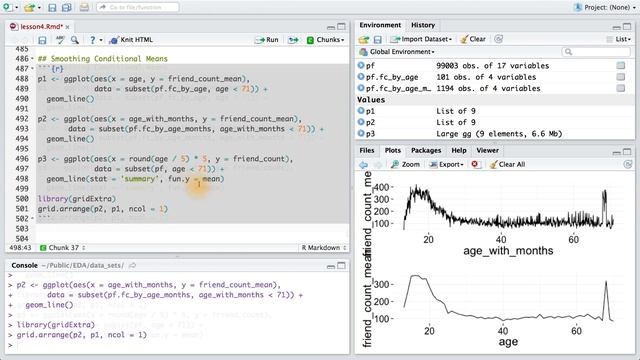Click the Save All icon
The image size is (640, 360).
coord(67,7)
